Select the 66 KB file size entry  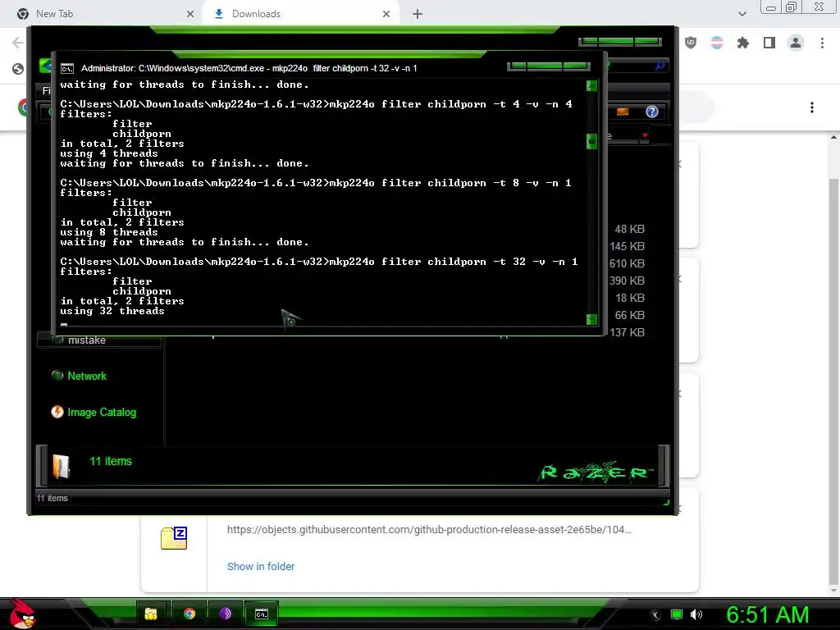629,315
